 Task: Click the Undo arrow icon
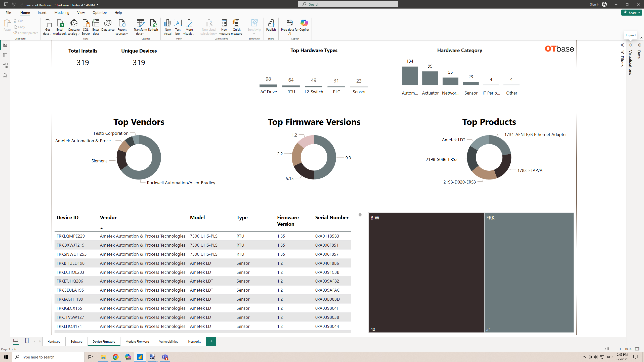click(14, 4)
